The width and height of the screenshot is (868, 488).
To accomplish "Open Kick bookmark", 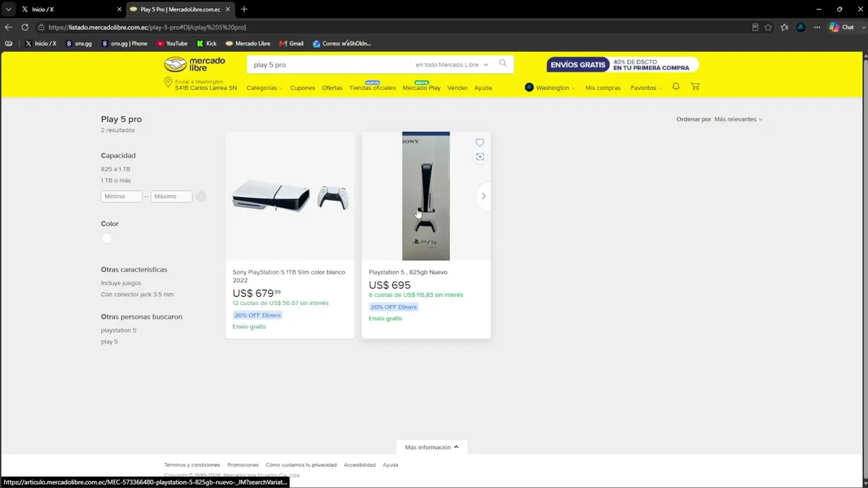I will (x=207, y=43).
